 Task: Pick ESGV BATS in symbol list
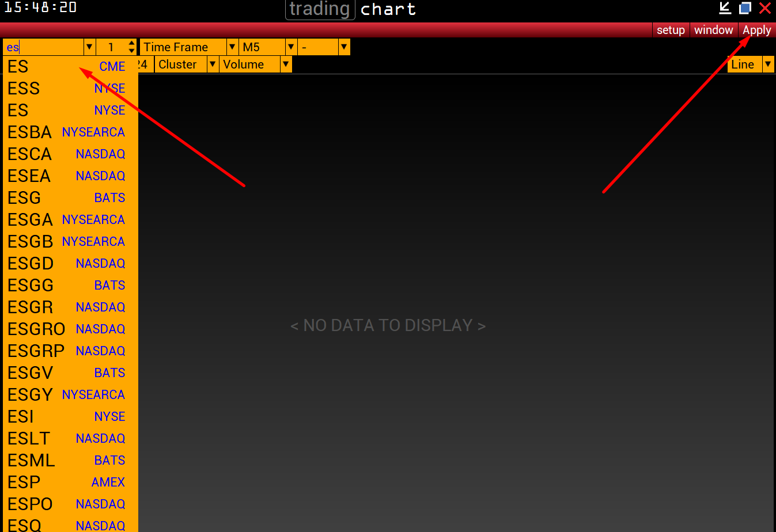pos(66,373)
